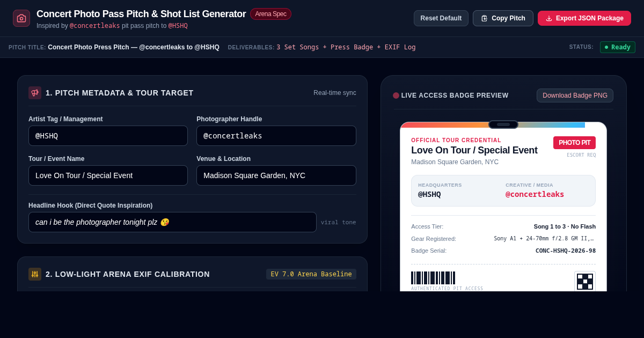The height and width of the screenshot is (338, 644).
Task: Download the badge as PNG
Action: tap(575, 95)
